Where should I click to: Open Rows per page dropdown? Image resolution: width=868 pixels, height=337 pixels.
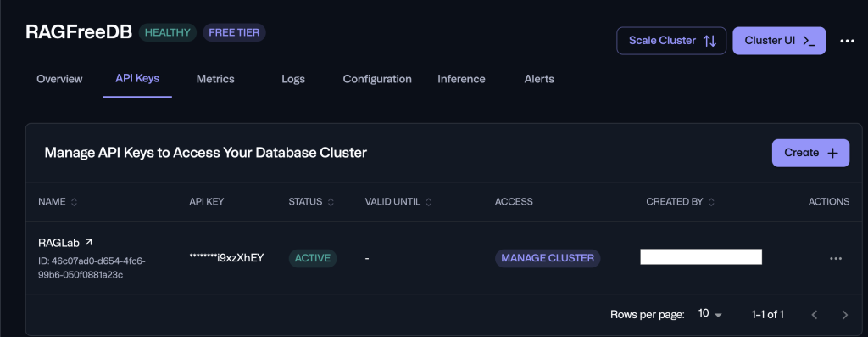(x=710, y=314)
